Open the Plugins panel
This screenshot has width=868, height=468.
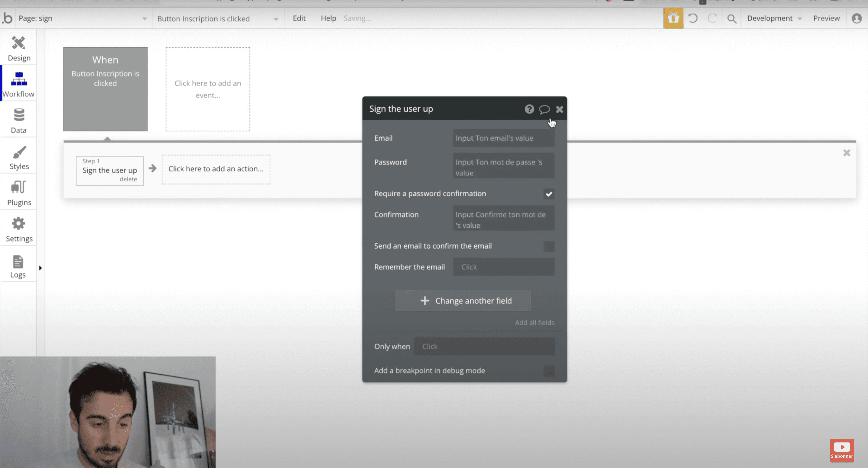coord(18,192)
